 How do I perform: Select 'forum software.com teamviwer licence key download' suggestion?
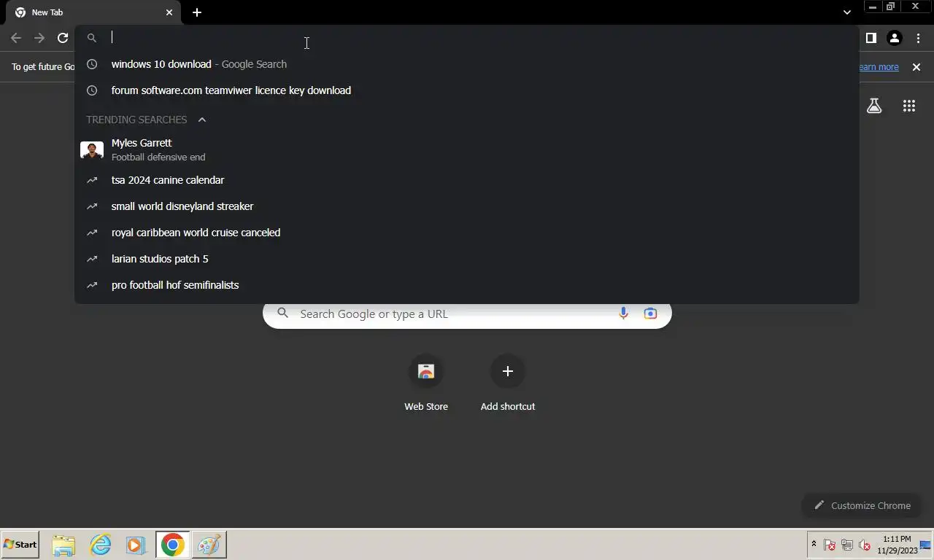[467, 90]
